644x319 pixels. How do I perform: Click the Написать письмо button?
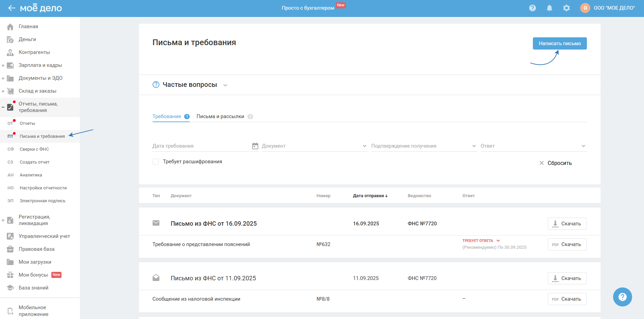pos(559,43)
